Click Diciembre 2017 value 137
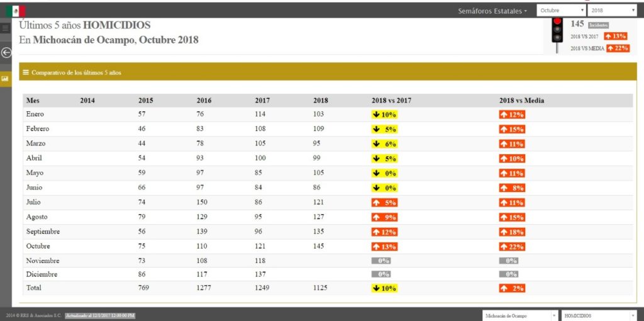 click(x=260, y=274)
